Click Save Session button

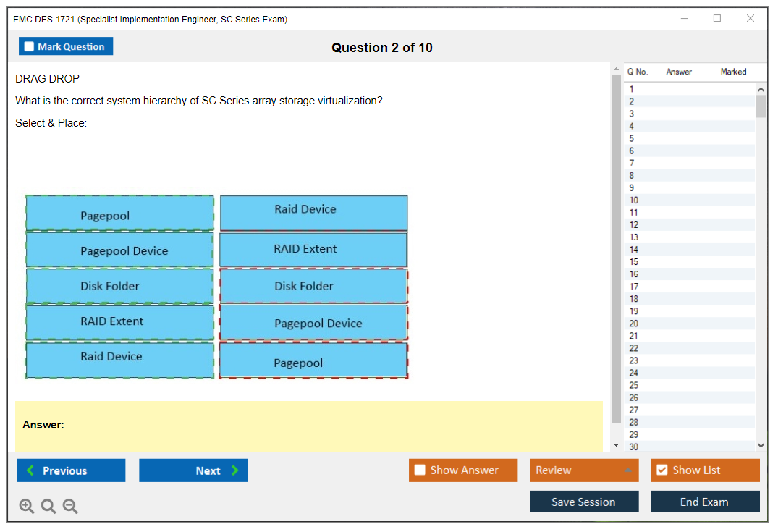point(583,502)
